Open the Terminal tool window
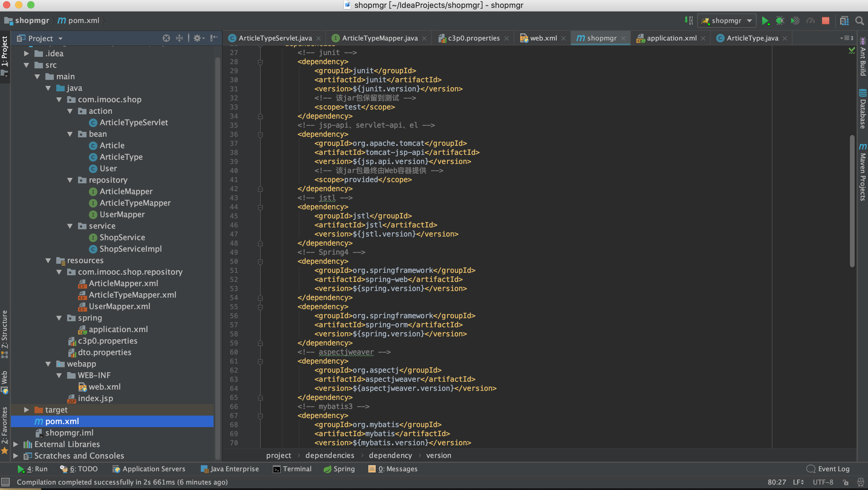 tap(292, 469)
